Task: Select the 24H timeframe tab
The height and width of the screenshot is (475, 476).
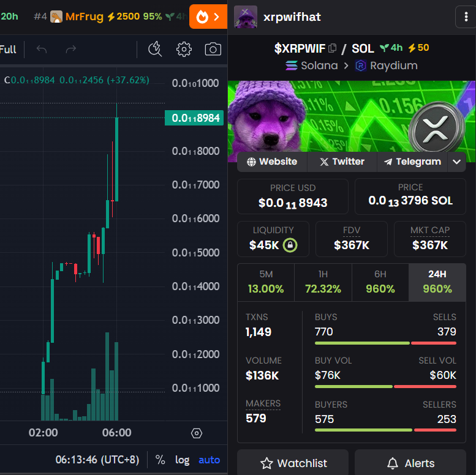Action: [x=437, y=282]
